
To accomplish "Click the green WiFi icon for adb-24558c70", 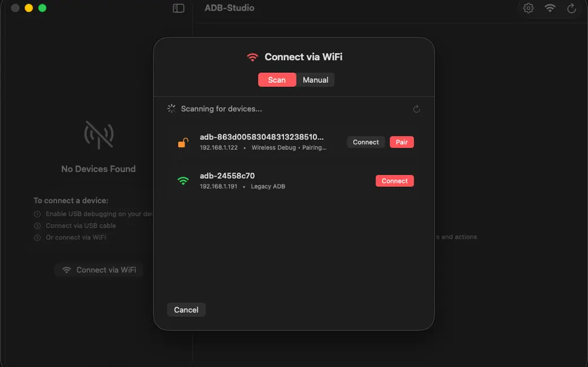I will (183, 181).
